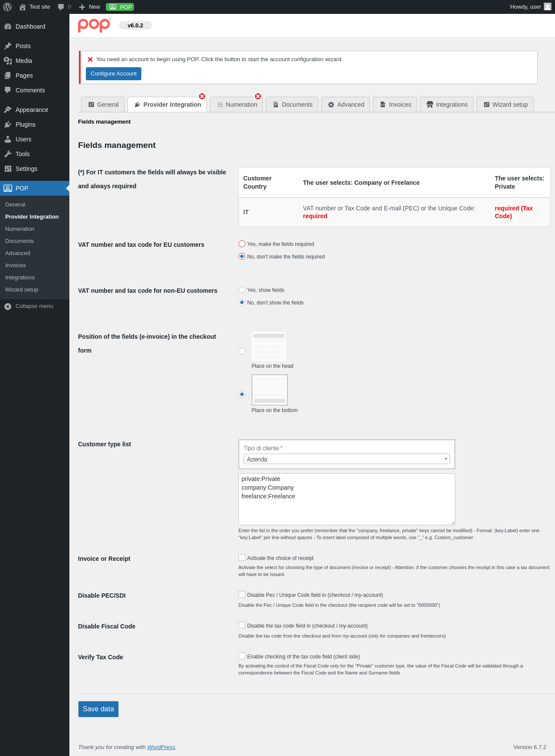This screenshot has width=555, height=756.
Task: Enable 'Activate the choice of receipt' checkbox
Action: point(242,557)
